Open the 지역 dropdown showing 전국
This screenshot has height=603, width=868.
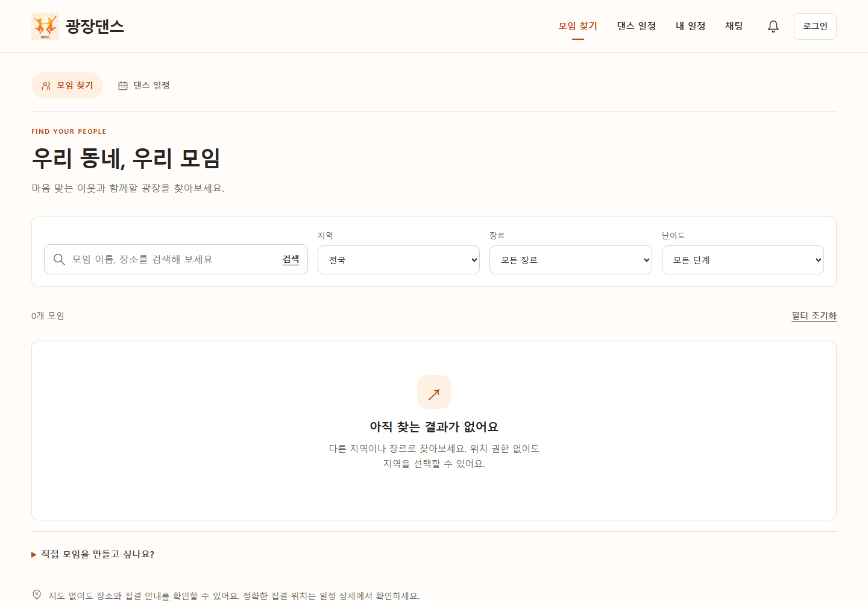tap(398, 260)
